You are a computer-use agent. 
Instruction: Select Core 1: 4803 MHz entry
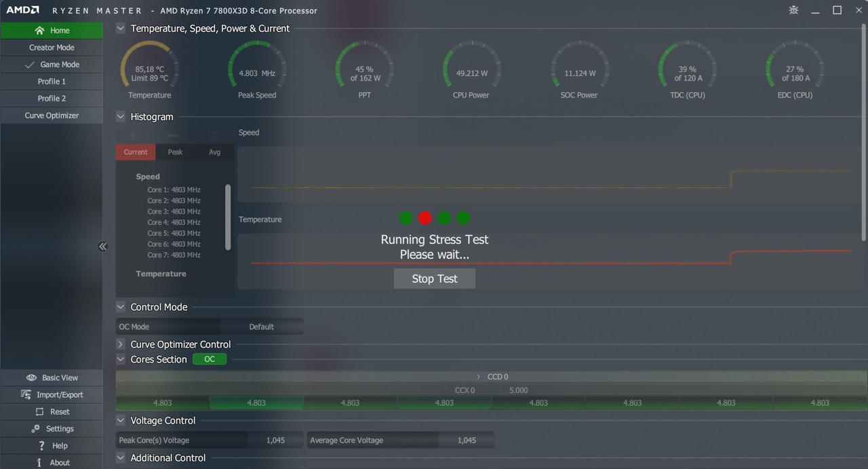point(174,190)
